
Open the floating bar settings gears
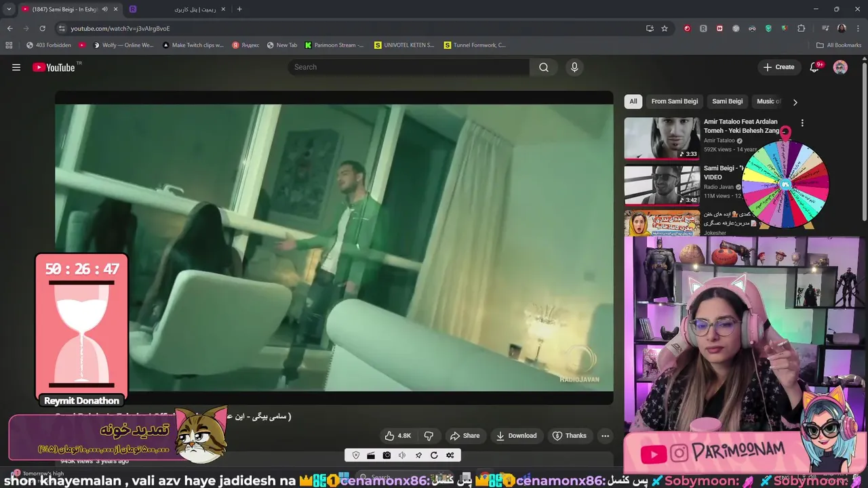pyautogui.click(x=450, y=455)
